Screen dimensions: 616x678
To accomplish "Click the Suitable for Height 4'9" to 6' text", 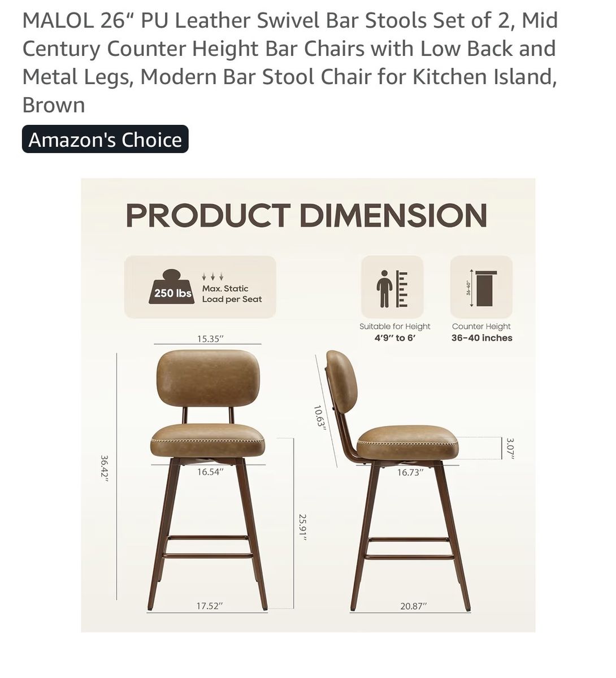I will [394, 332].
